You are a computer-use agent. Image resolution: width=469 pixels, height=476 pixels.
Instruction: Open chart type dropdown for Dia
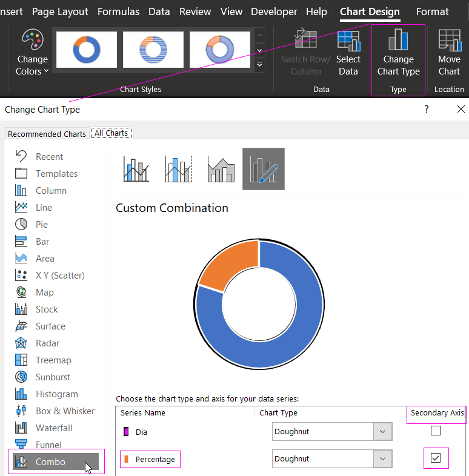pyautogui.click(x=382, y=432)
